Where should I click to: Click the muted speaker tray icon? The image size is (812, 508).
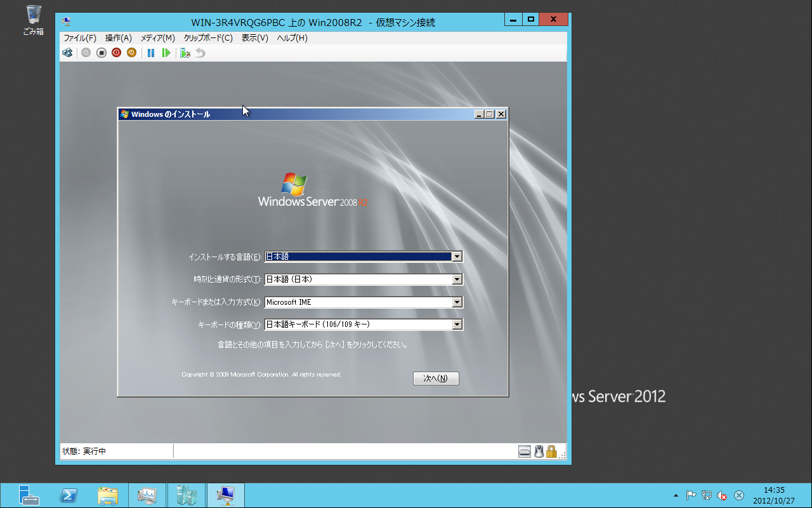(722, 495)
